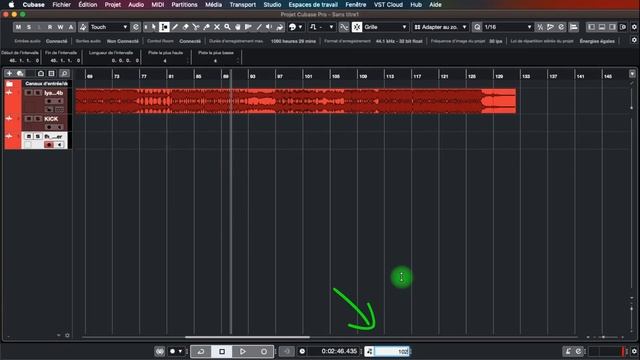
Task: Mute the KICK track
Action: pos(29,119)
